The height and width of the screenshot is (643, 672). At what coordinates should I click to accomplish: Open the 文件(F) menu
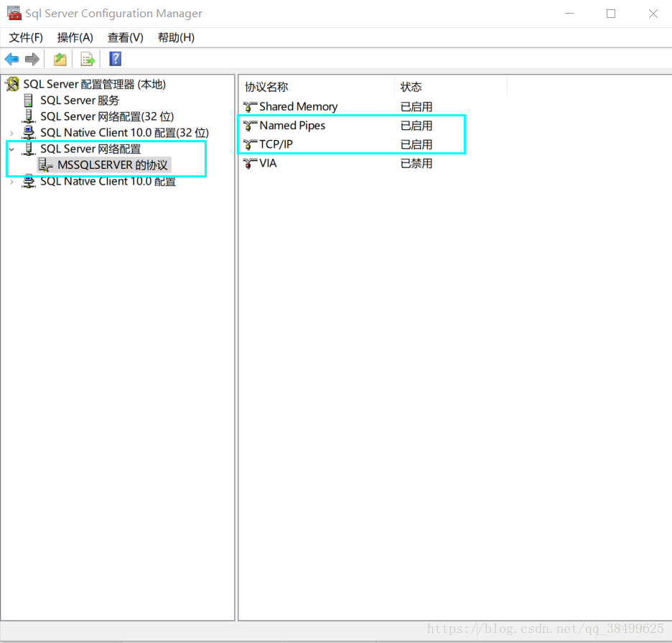point(26,38)
